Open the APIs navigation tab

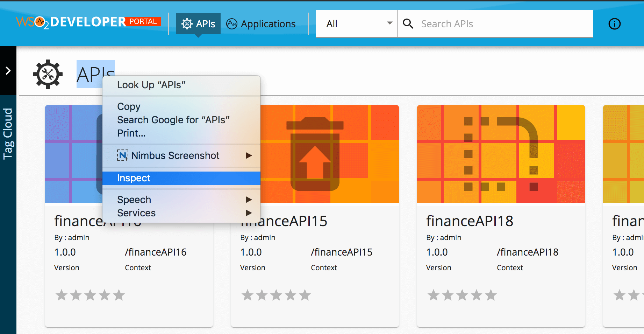(x=198, y=24)
